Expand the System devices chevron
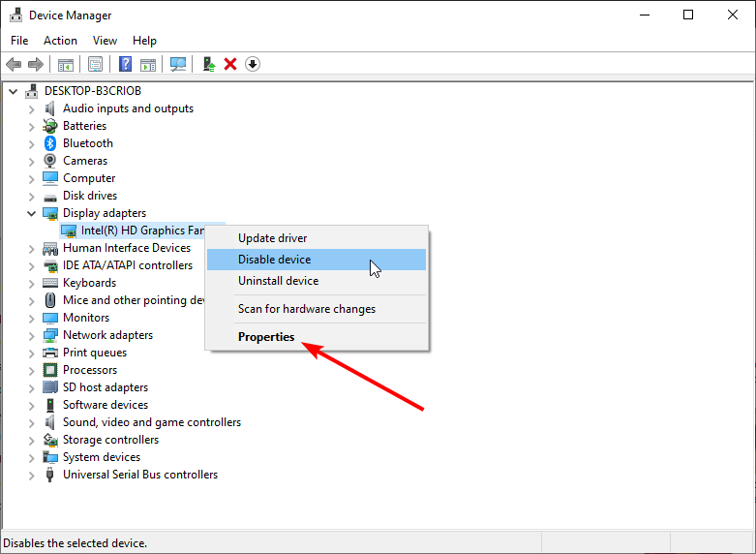The height and width of the screenshot is (554, 756). [x=31, y=458]
